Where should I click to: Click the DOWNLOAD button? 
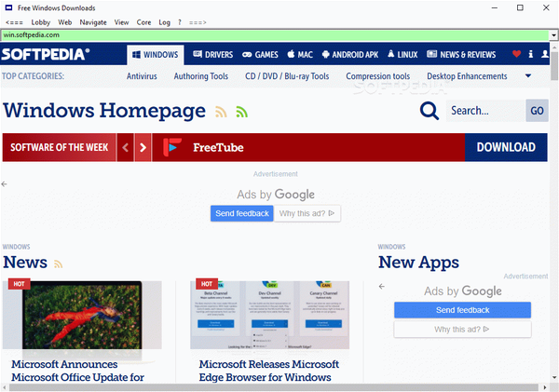pyautogui.click(x=506, y=147)
